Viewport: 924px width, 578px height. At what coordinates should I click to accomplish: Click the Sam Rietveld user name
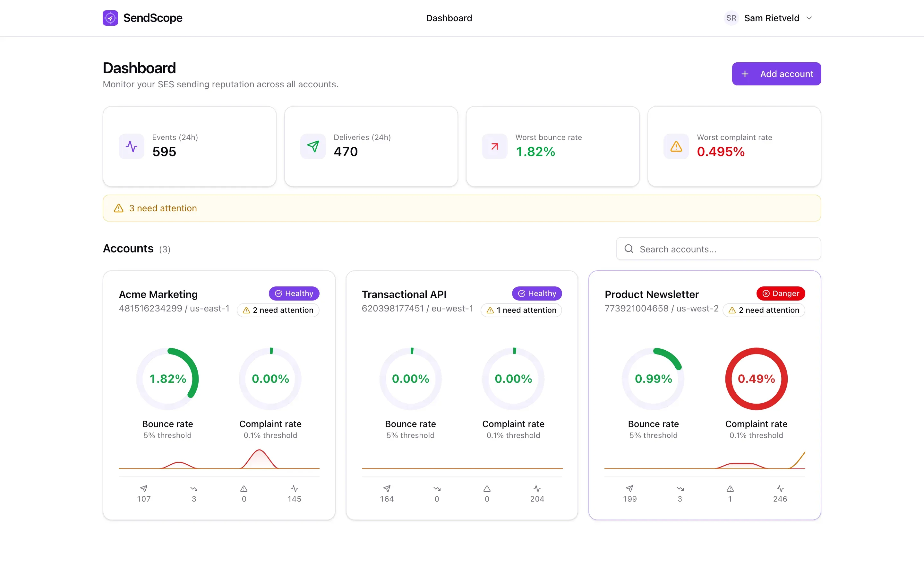click(x=772, y=18)
